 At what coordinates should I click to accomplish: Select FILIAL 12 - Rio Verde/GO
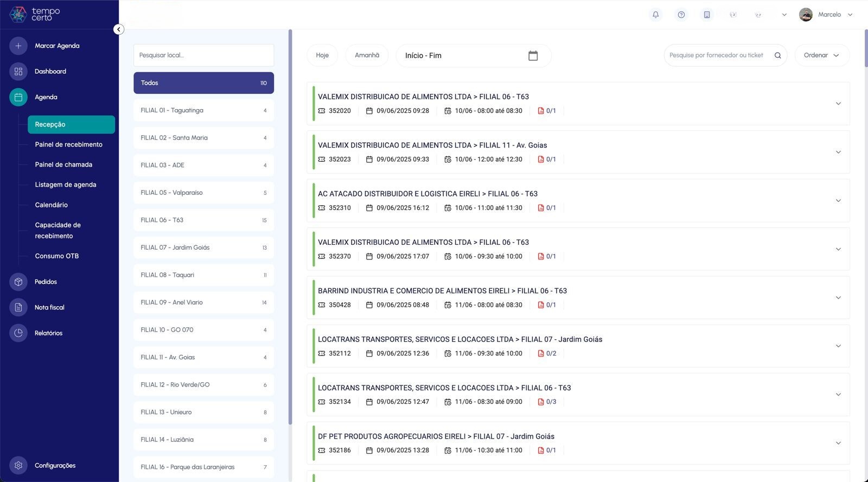pyautogui.click(x=203, y=385)
